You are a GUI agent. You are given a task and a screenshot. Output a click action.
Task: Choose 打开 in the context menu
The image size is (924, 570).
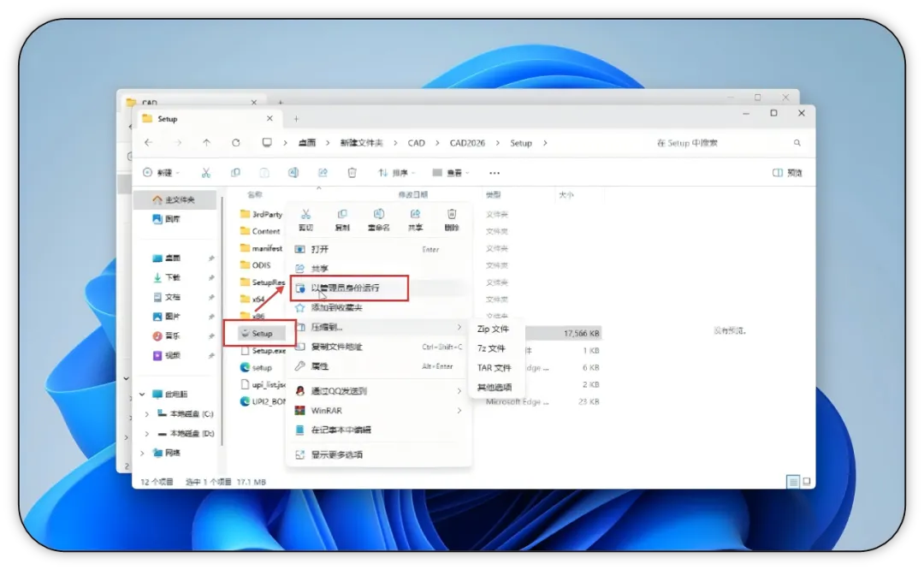pyautogui.click(x=378, y=249)
